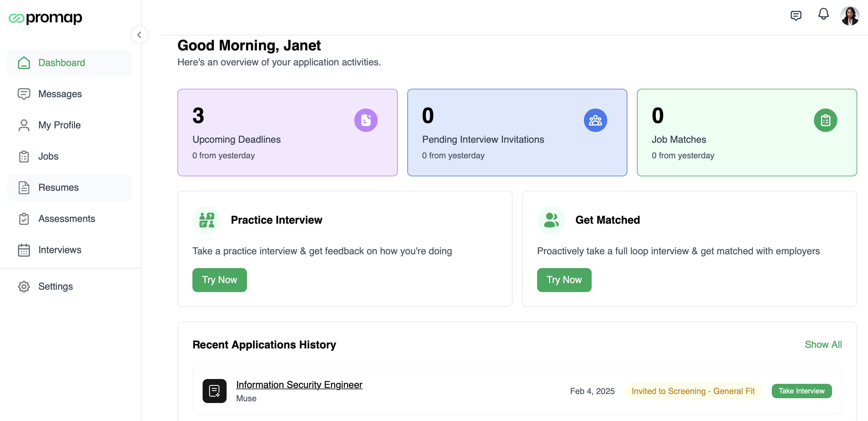Open My Profile page

pyautogui.click(x=69, y=125)
